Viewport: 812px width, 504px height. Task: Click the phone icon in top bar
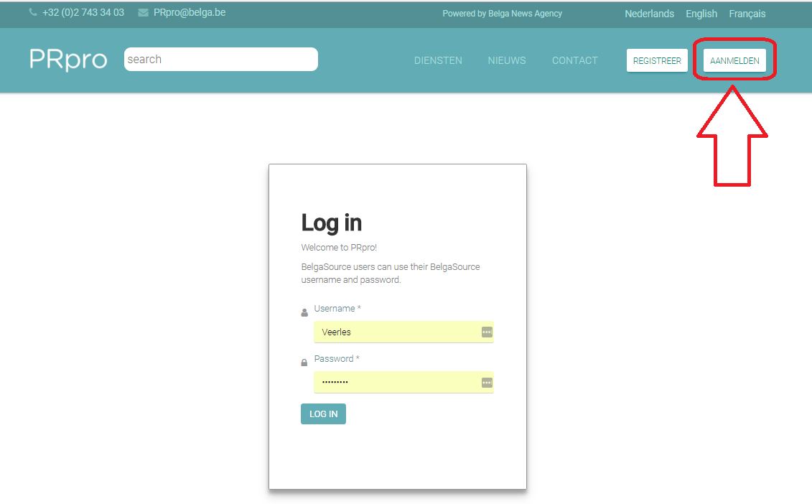pos(33,13)
